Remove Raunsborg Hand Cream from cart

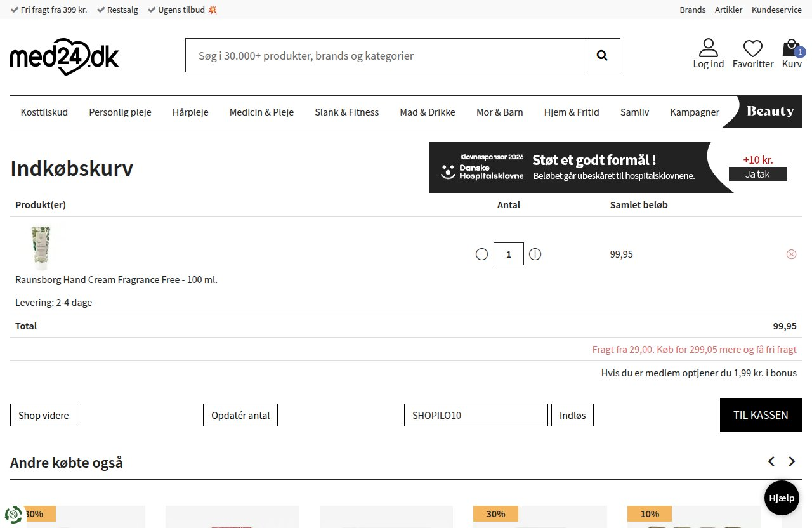click(x=791, y=254)
